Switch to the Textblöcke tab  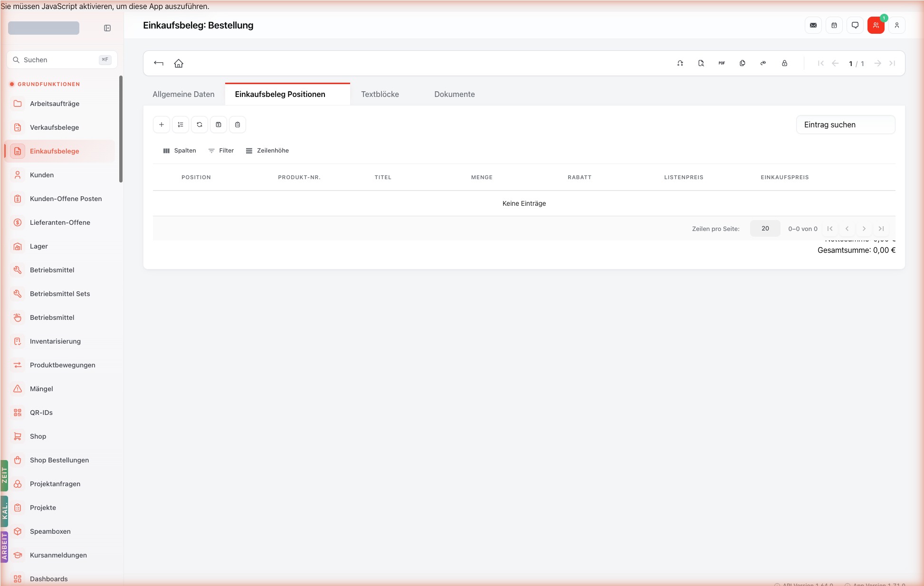(380, 94)
